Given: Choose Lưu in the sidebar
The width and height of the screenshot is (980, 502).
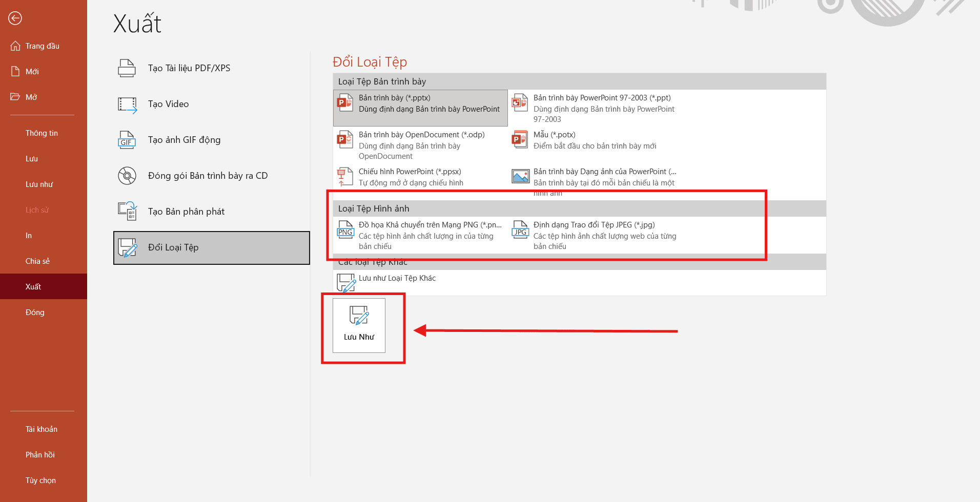Looking at the screenshot, I should click(44, 159).
